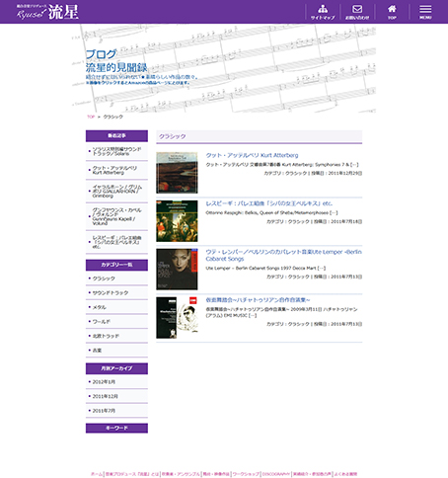Select the メタル category
Viewport: 448px width, 478px height.
click(99, 307)
